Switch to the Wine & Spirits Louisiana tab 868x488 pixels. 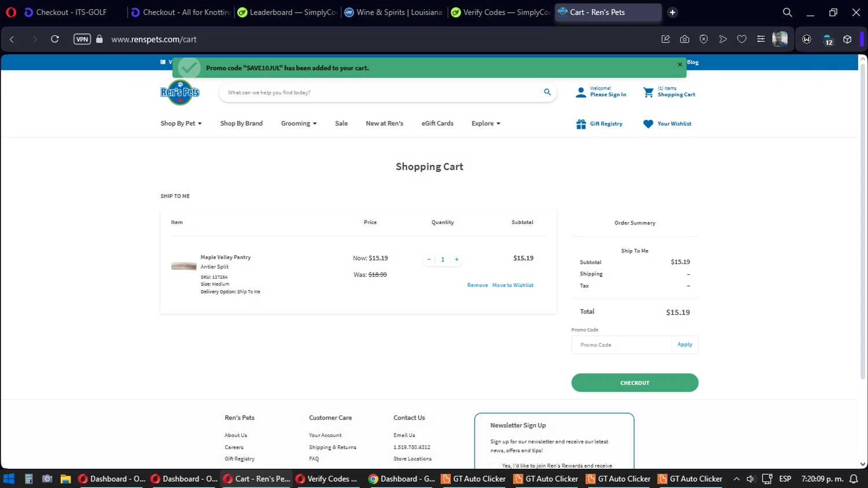[393, 12]
